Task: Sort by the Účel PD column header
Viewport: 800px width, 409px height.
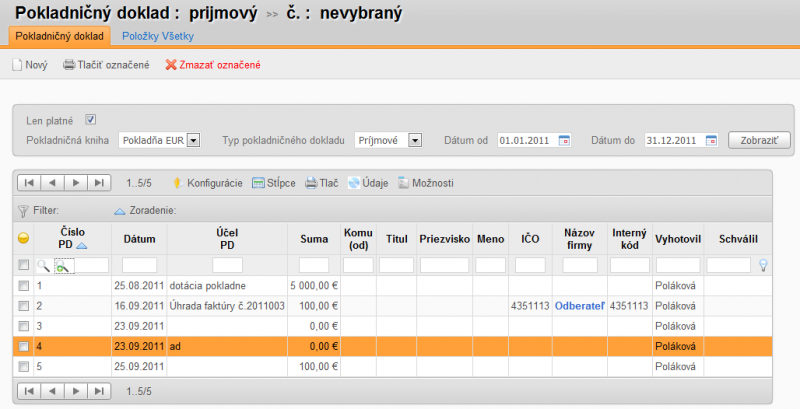Action: [227, 239]
